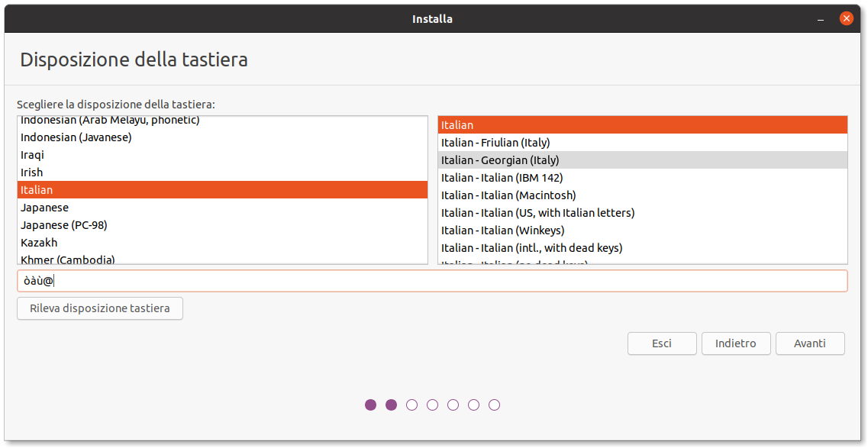Select Indonesian (Javanese) entry
Viewport: 868px width, 448px height.
coord(76,137)
